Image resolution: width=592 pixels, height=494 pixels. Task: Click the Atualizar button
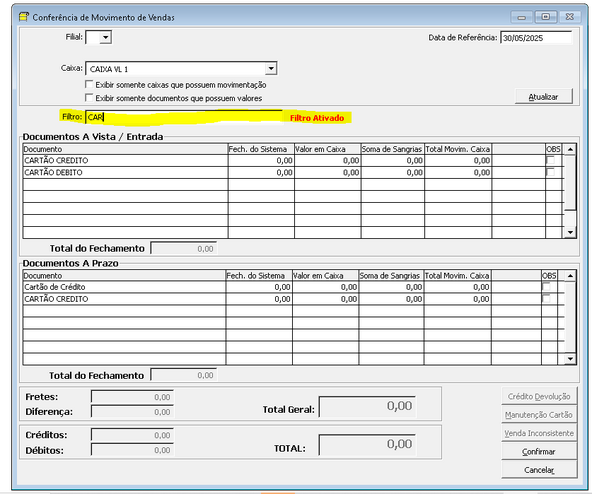[x=543, y=97]
